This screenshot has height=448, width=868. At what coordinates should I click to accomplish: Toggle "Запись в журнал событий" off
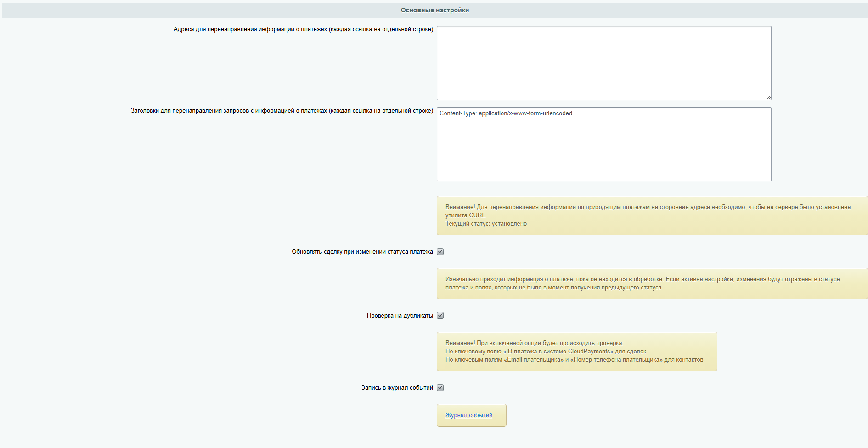click(x=440, y=388)
